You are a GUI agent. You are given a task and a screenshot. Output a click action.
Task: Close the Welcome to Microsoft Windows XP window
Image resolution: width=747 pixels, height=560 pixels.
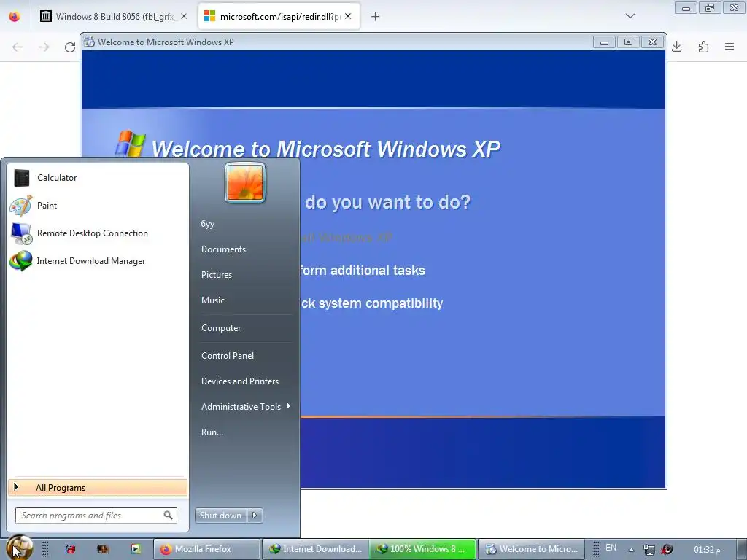click(653, 42)
